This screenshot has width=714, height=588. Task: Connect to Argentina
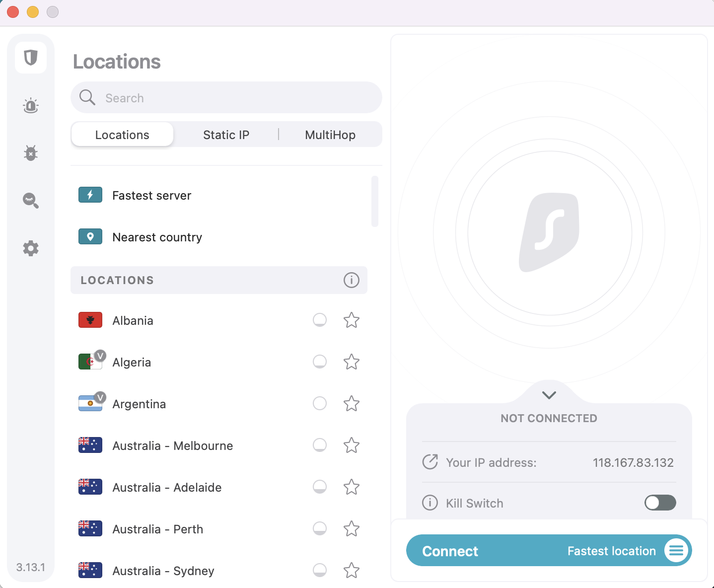tap(219, 404)
